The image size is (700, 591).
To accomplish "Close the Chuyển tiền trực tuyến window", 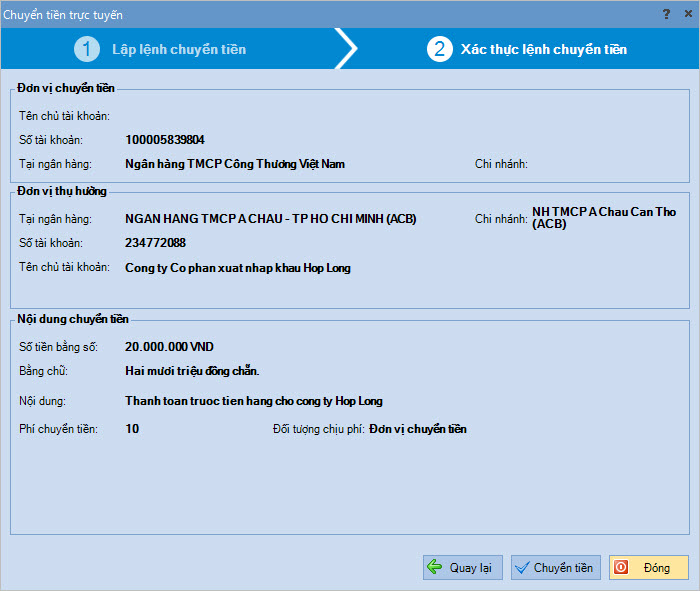I will (687, 14).
